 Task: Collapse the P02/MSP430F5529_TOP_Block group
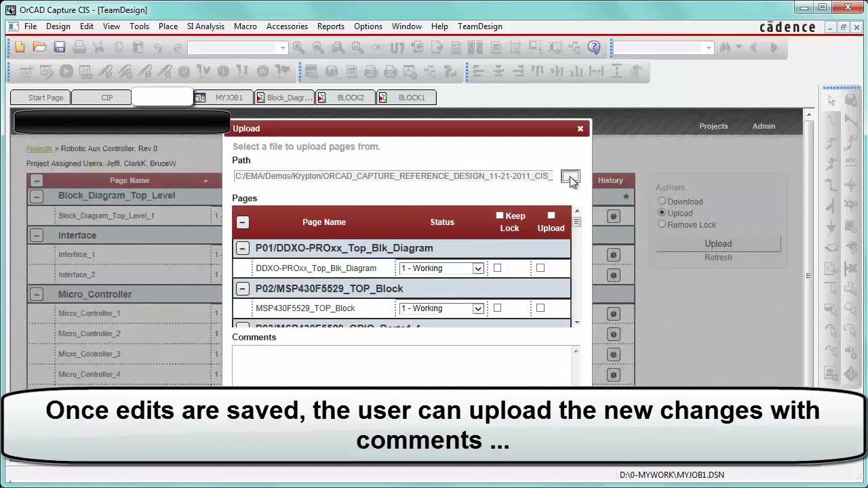[242, 289]
